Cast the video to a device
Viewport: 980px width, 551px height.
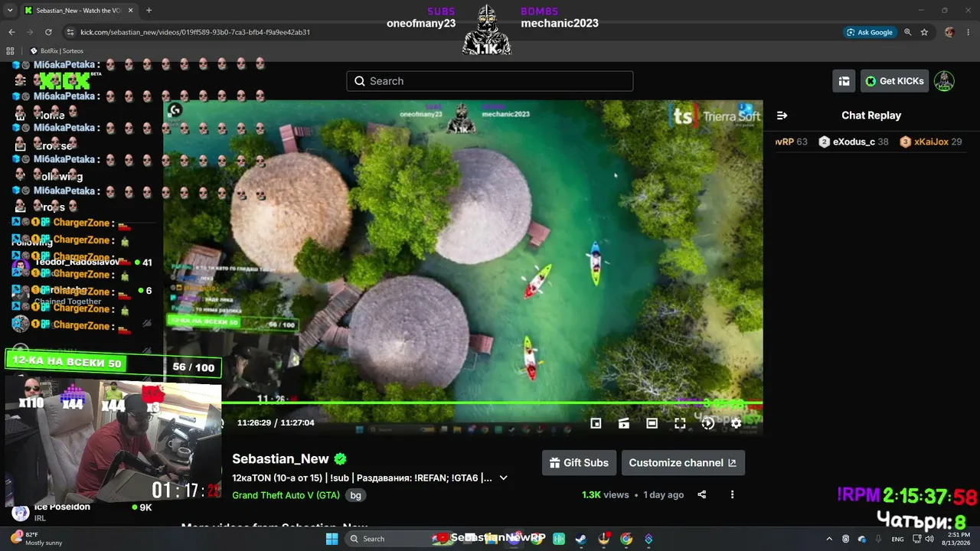point(624,423)
